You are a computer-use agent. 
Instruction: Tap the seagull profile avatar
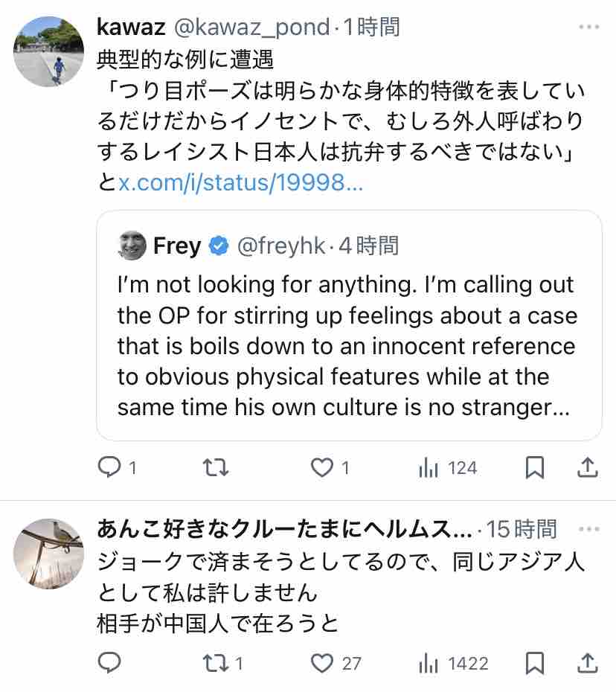pyautogui.click(x=50, y=553)
